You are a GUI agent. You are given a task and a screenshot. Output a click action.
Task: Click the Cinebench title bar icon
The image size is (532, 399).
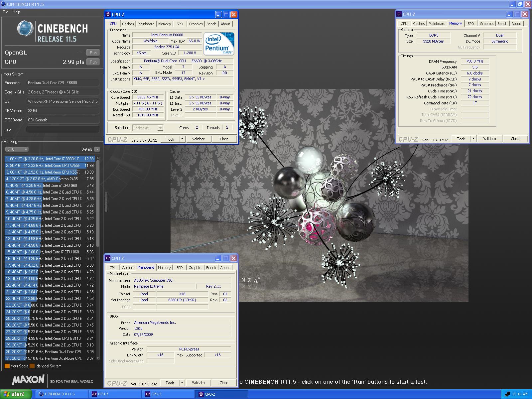click(x=3, y=4)
